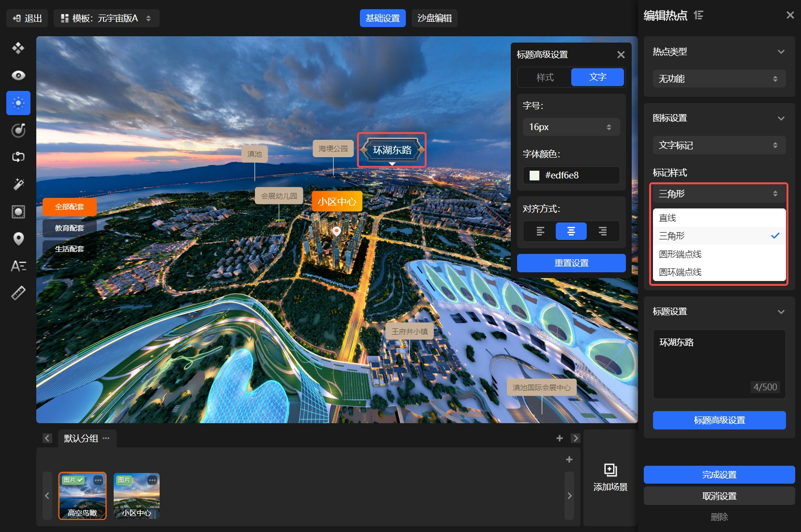Click the text settings icon in sidebar
Screen dimensions: 801x532
pyautogui.click(x=18, y=266)
